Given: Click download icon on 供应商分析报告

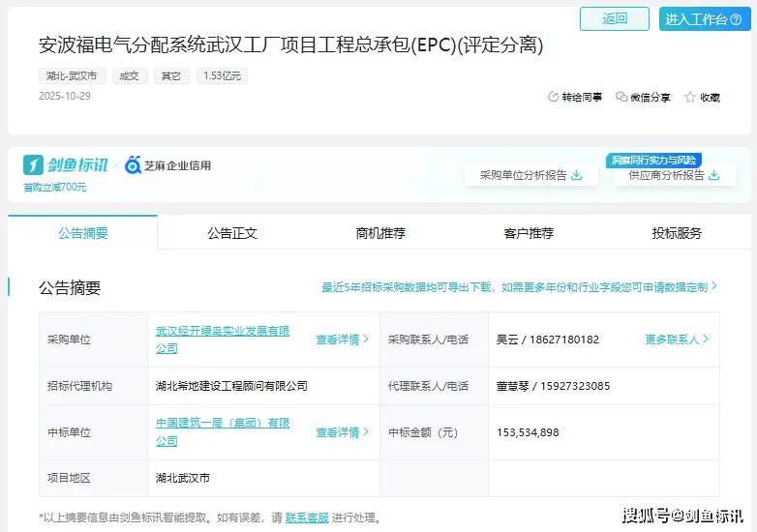Looking at the screenshot, I should click(x=714, y=175).
